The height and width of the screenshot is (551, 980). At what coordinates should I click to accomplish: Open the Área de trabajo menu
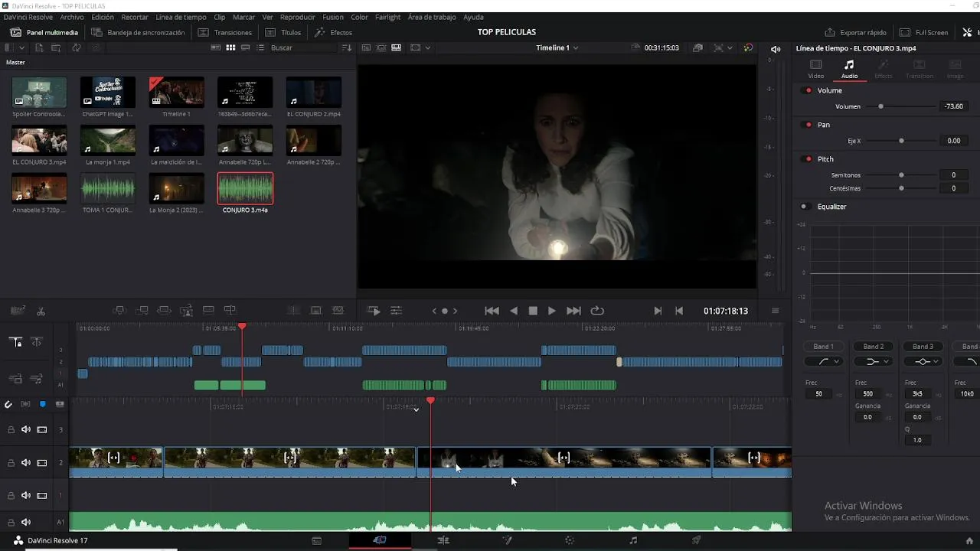click(432, 17)
